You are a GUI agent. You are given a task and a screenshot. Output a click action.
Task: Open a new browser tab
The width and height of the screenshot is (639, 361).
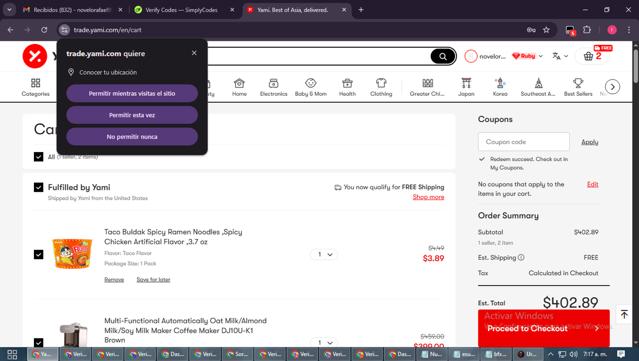click(361, 10)
